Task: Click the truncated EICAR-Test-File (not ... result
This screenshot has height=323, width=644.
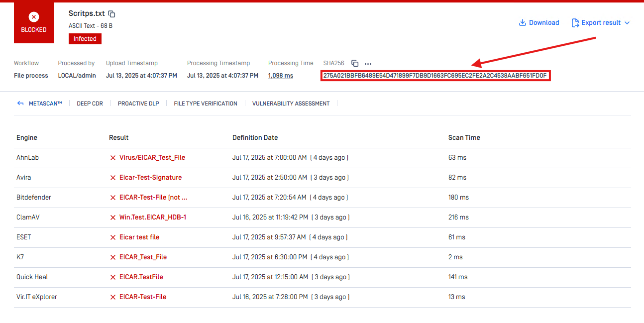Action: coord(153,197)
